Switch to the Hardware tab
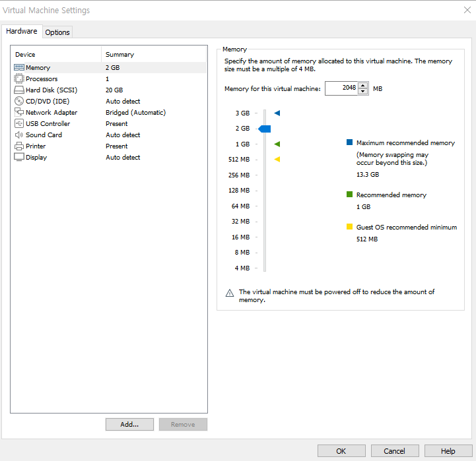Screen dimensions: 476x461 (x=22, y=31)
